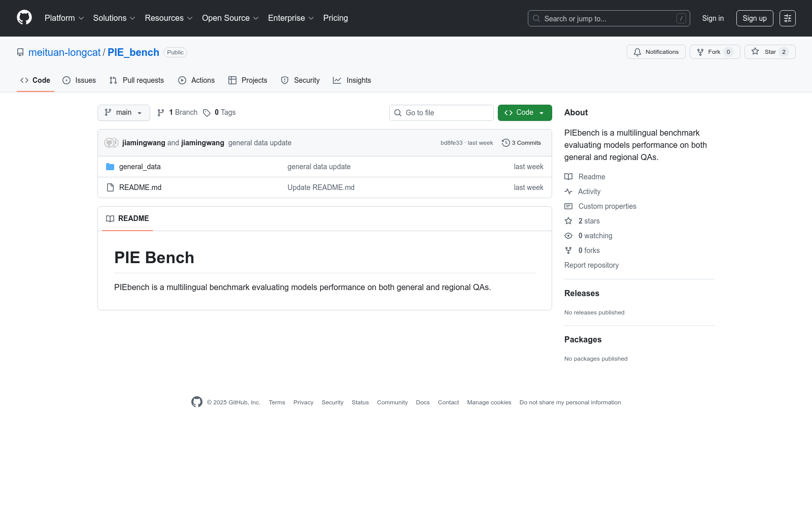Screen dimensions: 812x508
Task: Open the footer Privacy link
Action: [x=303, y=402]
